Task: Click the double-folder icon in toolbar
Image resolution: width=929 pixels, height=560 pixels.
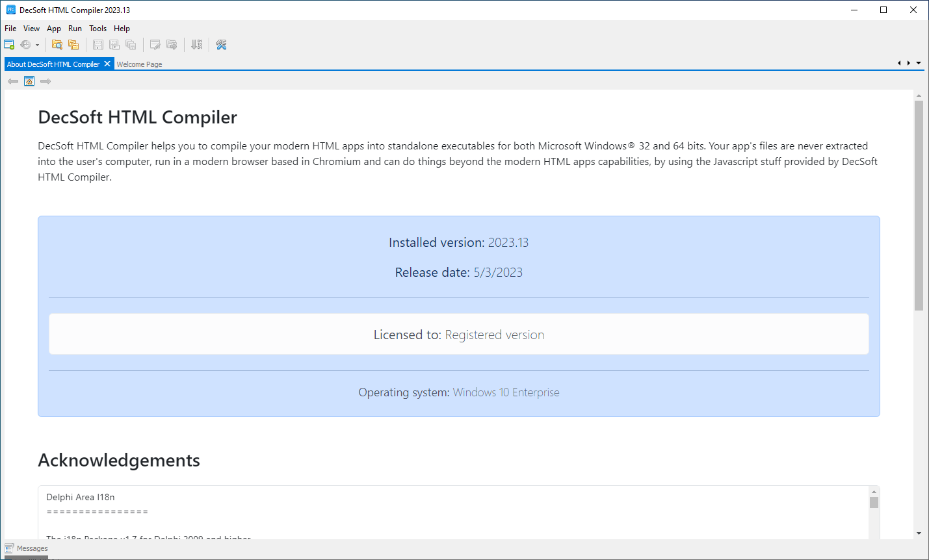Action: tap(73, 45)
